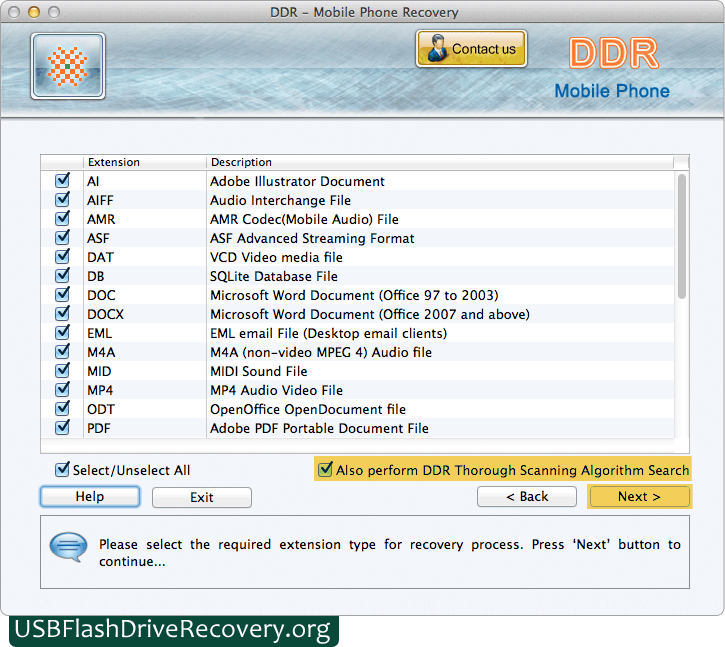
Task: Select 'OpenOffice OpenDocument file' description
Action: (x=308, y=409)
